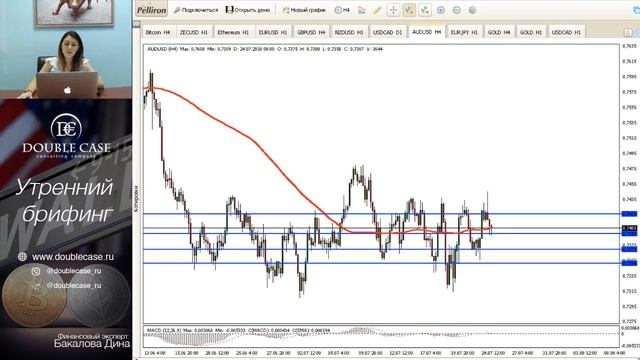Toggle the highlighted chart shift tool
The image size is (640, 360).
pos(409,10)
